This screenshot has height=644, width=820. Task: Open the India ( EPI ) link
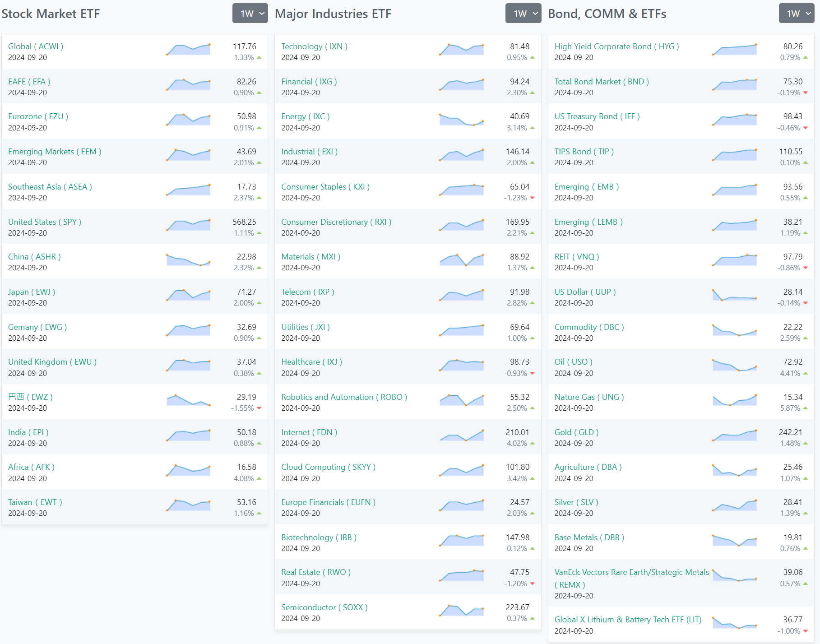pos(28,432)
